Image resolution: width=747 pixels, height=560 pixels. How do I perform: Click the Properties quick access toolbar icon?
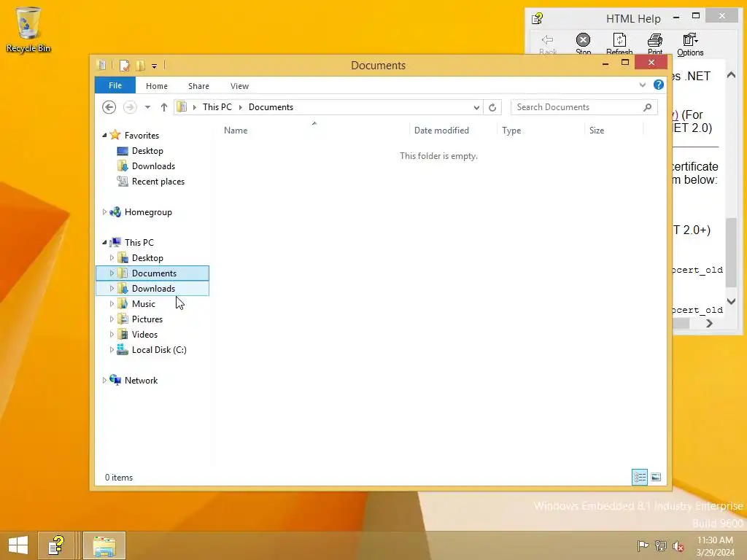(125, 66)
